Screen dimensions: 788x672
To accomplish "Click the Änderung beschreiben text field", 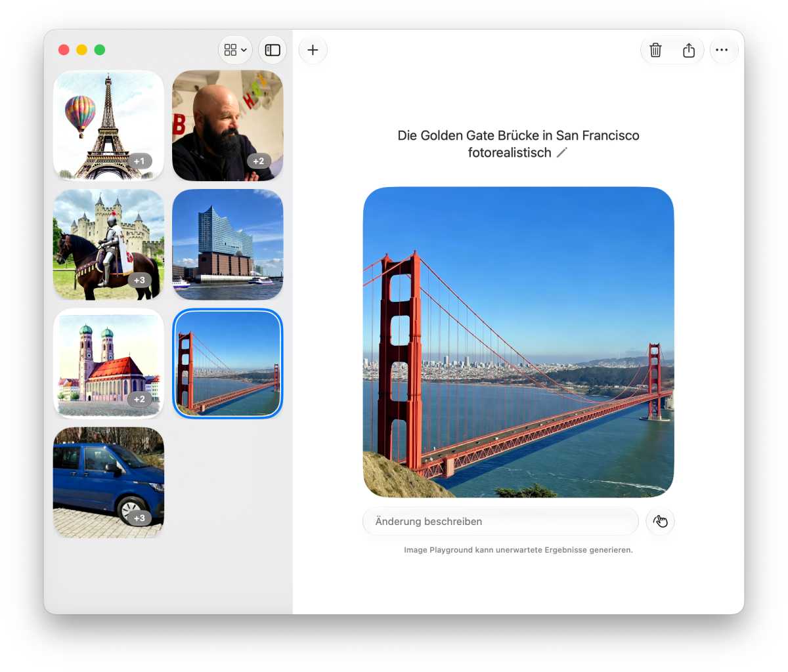I will 500,522.
